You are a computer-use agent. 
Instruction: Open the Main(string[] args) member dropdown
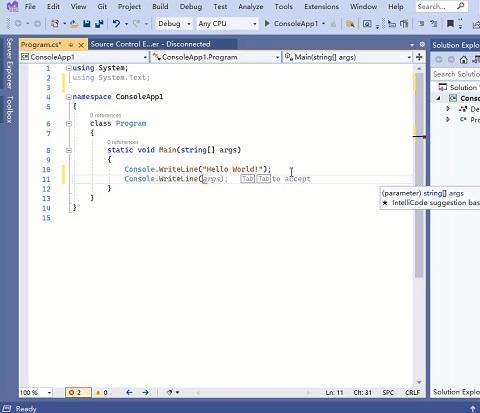click(347, 57)
